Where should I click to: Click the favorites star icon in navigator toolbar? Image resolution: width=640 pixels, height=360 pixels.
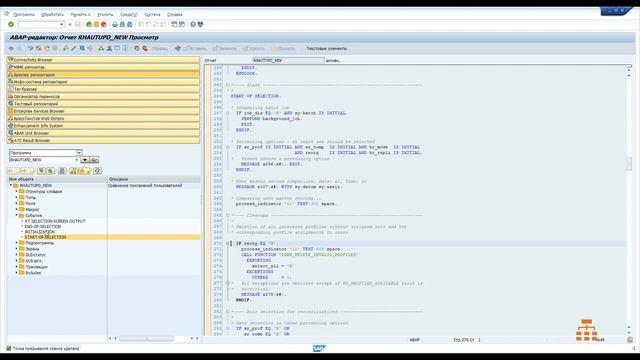[x=82, y=171]
